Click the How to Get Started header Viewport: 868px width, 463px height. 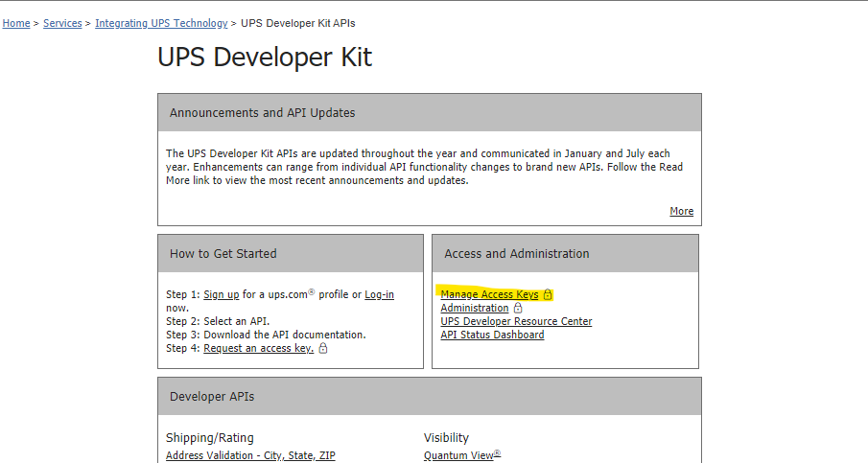(x=291, y=253)
